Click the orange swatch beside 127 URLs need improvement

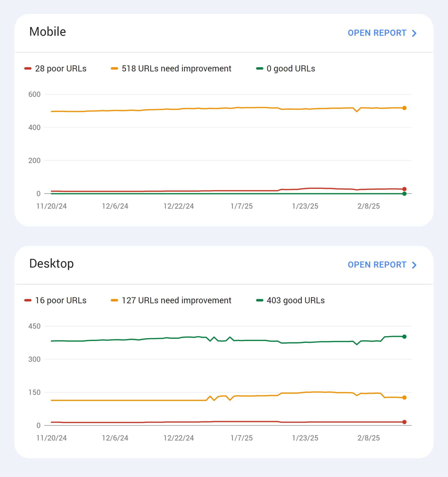click(114, 301)
